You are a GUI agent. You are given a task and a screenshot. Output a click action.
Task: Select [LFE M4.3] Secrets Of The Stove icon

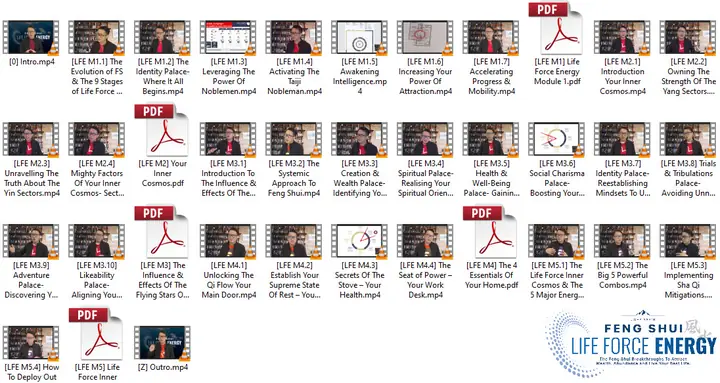[x=360, y=242]
